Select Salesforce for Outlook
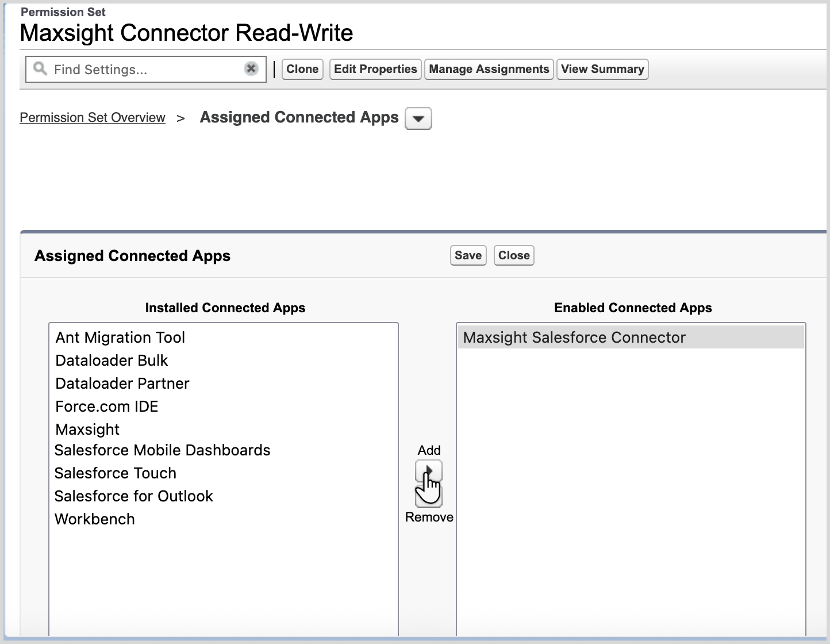The width and height of the screenshot is (830, 644). (133, 496)
